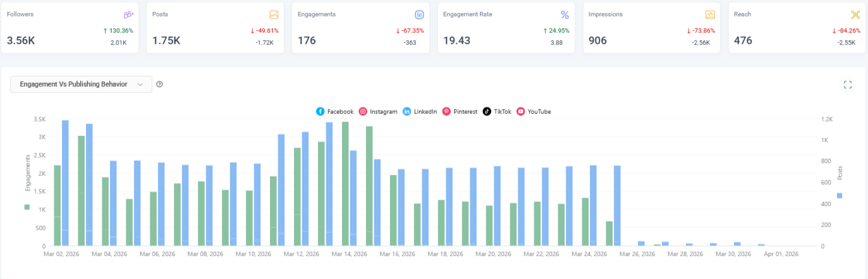Click the TikTok legend icon
The image size is (868, 279).
pyautogui.click(x=487, y=111)
